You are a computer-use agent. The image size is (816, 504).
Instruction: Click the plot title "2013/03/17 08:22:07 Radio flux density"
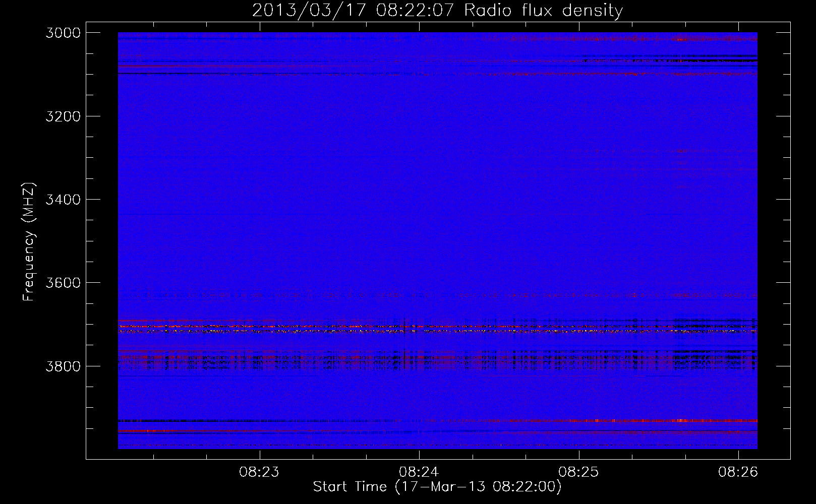[437, 11]
